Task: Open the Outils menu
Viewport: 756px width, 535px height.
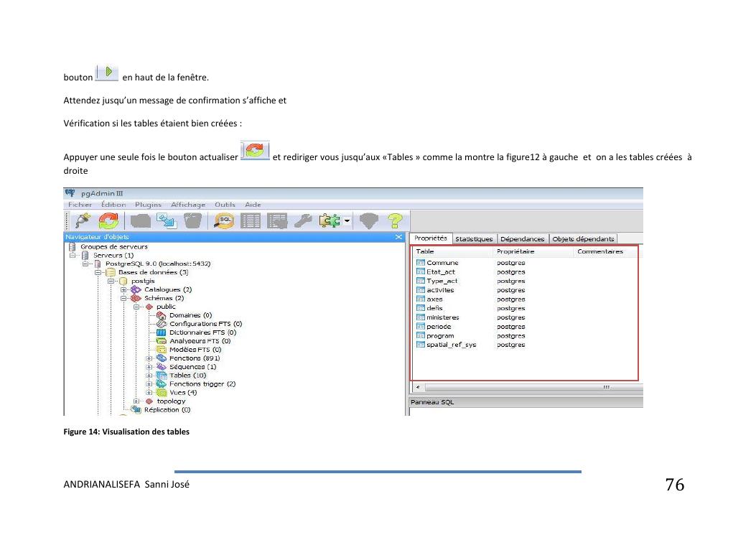Action: [x=225, y=205]
